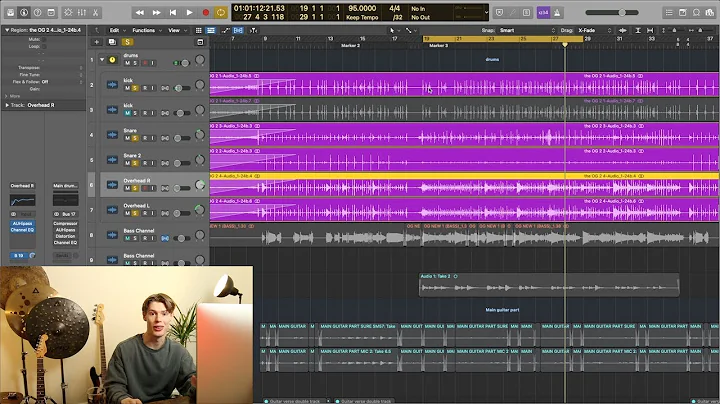Toggle the Solo S transport button
The image size is (720, 404).
tap(526, 12)
